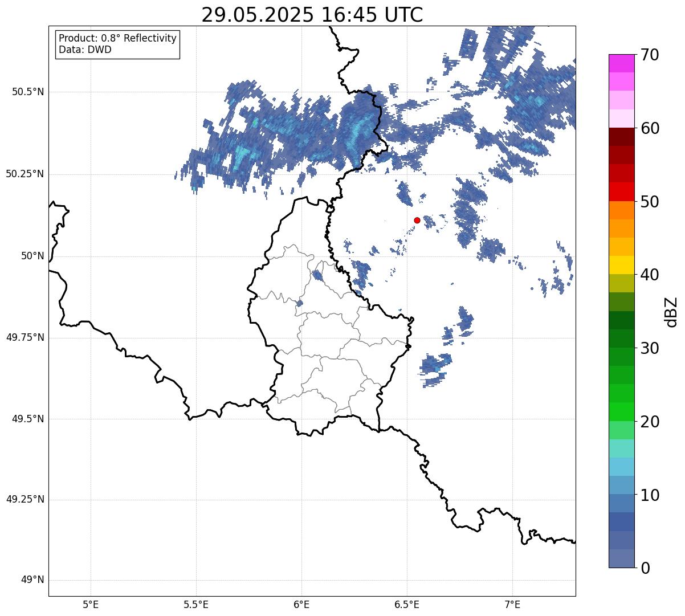Image resolution: width=685 pixels, height=616 pixels.
Task: Click the colorbar value 40
Action: [x=650, y=275]
